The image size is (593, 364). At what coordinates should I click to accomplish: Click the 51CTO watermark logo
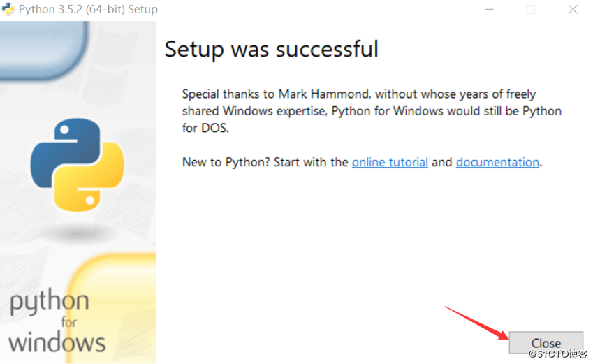tap(557, 354)
